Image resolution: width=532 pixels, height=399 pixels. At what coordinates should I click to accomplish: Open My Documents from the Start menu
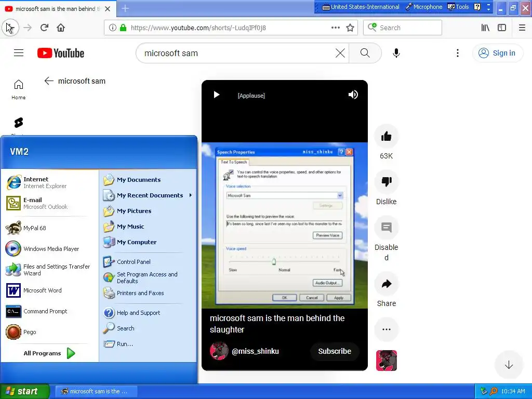(148, 180)
